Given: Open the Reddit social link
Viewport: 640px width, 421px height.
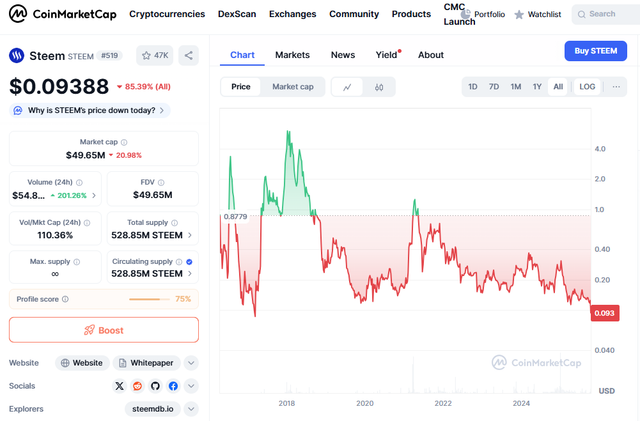Looking at the screenshot, I should 138,385.
